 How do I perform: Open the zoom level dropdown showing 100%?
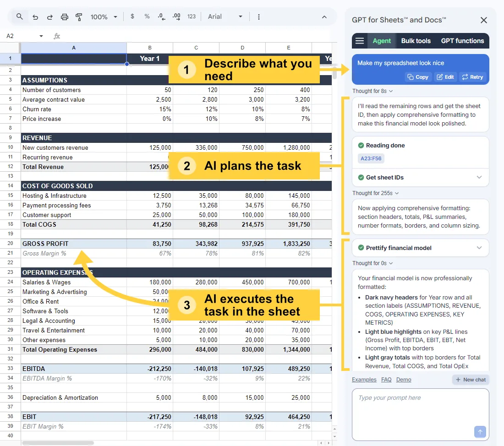pos(104,16)
